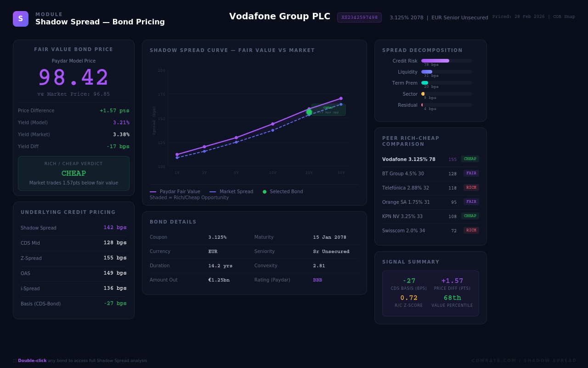The image size is (588, 368).
Task: Click the CHEAP tag next to Vodafone
Action: click(470, 159)
